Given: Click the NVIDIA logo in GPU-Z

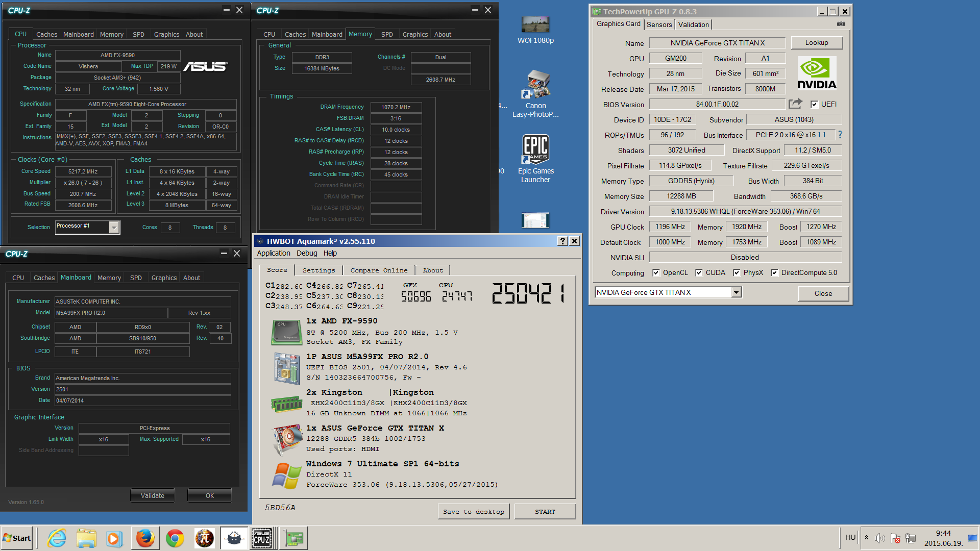Looking at the screenshot, I should [817, 73].
